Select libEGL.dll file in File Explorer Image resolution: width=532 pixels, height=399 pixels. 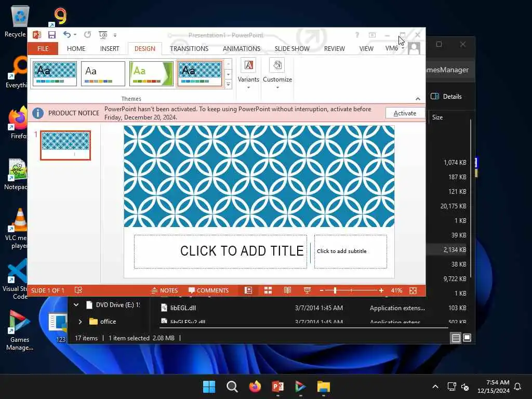click(183, 308)
